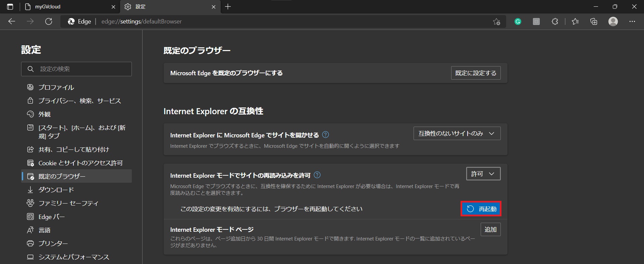644x264 pixels.
Task: Open the tab actions menu icon
Action: coord(10,7)
